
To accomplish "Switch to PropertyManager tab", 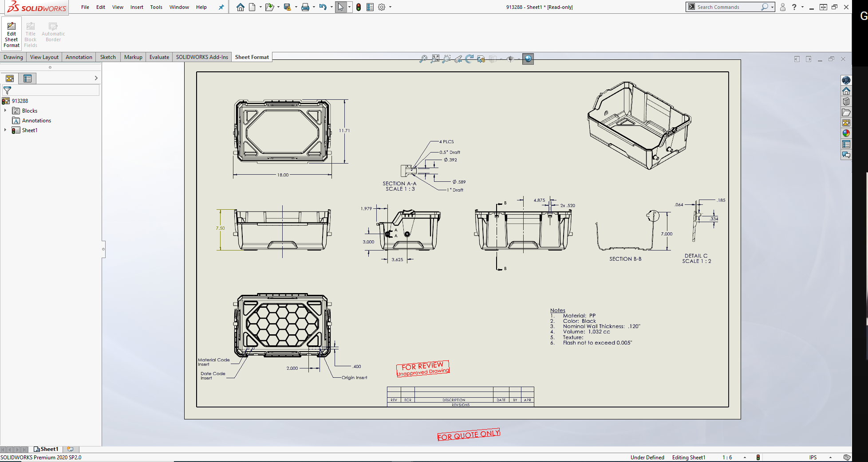I will pos(28,78).
